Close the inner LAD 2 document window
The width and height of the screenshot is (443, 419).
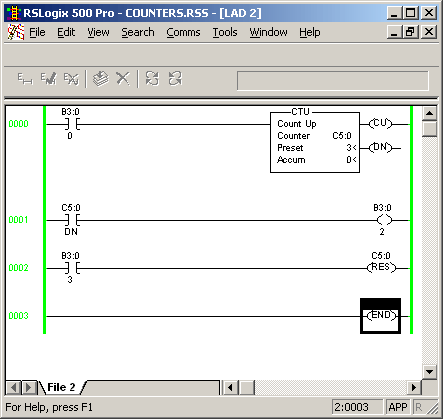pyautogui.click(x=429, y=32)
